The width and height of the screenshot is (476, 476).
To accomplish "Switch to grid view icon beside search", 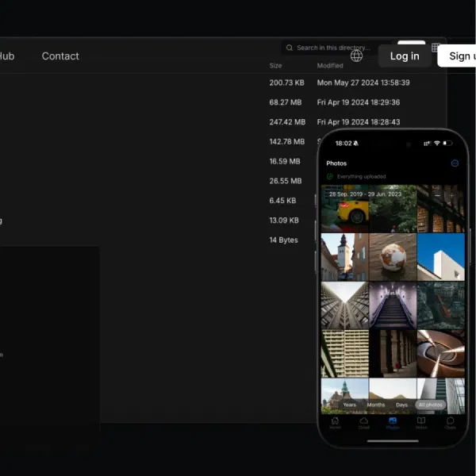I will 436,48.
